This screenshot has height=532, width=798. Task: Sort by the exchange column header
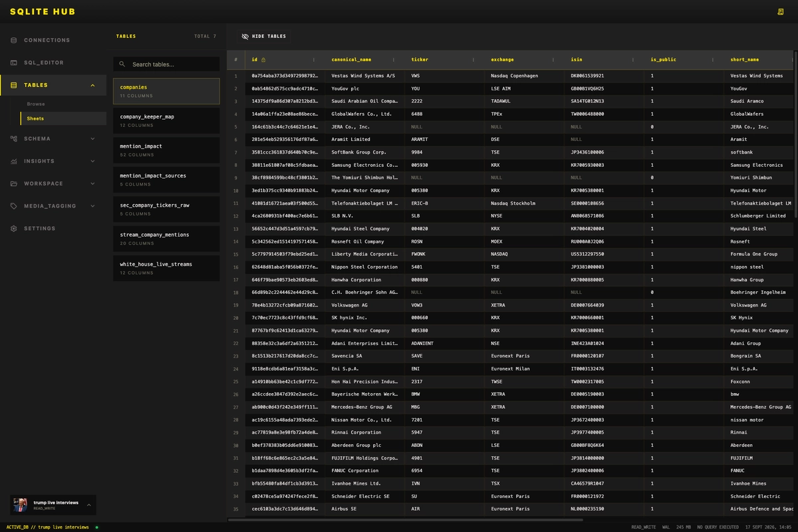(x=524, y=60)
